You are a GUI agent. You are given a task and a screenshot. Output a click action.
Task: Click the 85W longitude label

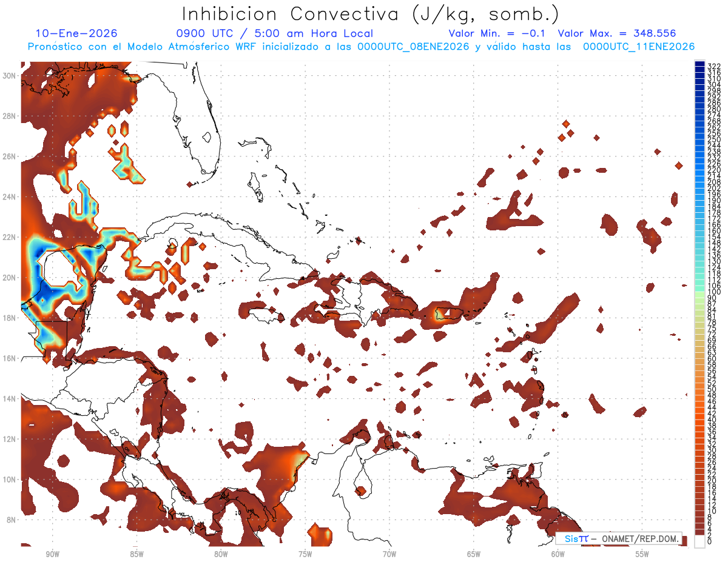pos(136,554)
